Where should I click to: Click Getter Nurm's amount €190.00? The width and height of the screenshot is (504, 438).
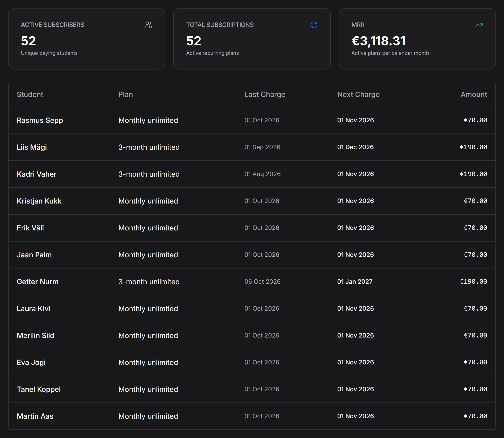coord(474,282)
